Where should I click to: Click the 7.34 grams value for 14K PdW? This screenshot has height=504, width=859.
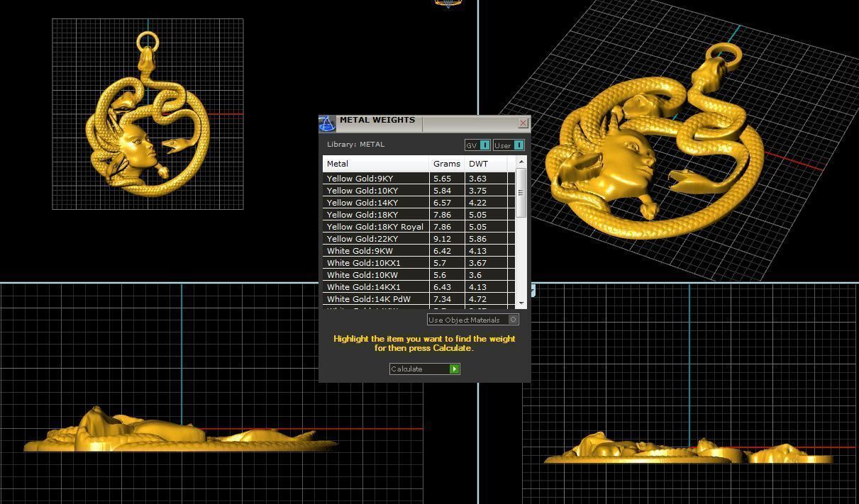pos(441,299)
